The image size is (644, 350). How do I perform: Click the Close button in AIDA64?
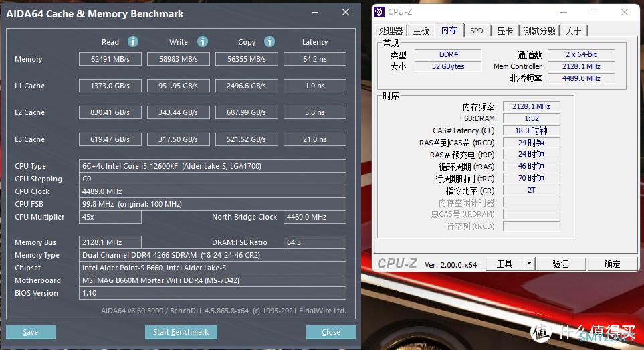click(330, 332)
